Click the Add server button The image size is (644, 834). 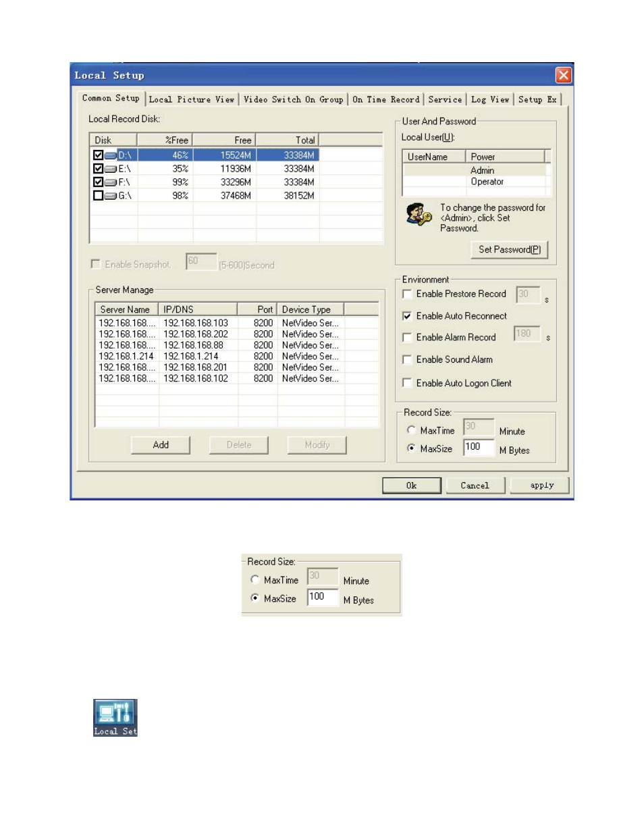(x=161, y=445)
